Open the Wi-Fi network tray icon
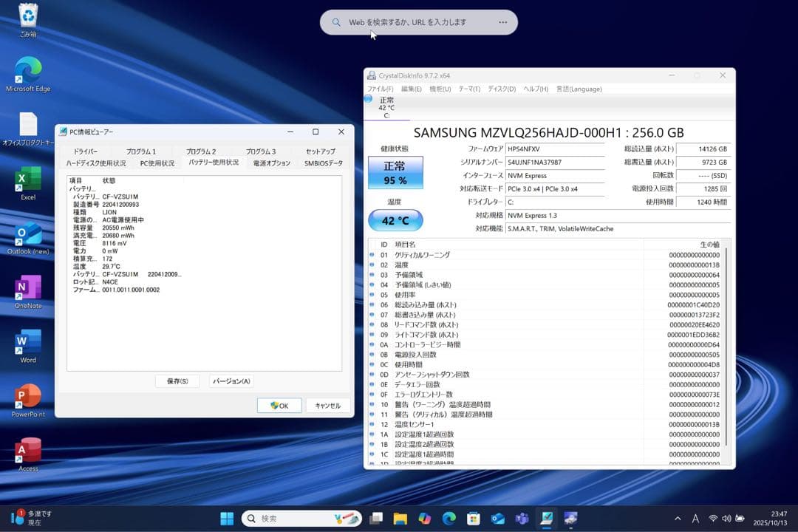 (x=713, y=518)
